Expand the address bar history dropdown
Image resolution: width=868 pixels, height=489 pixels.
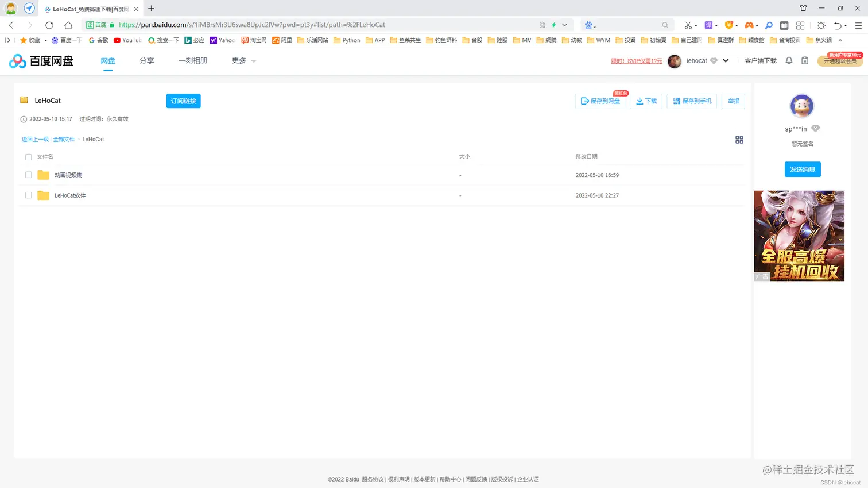pos(565,25)
